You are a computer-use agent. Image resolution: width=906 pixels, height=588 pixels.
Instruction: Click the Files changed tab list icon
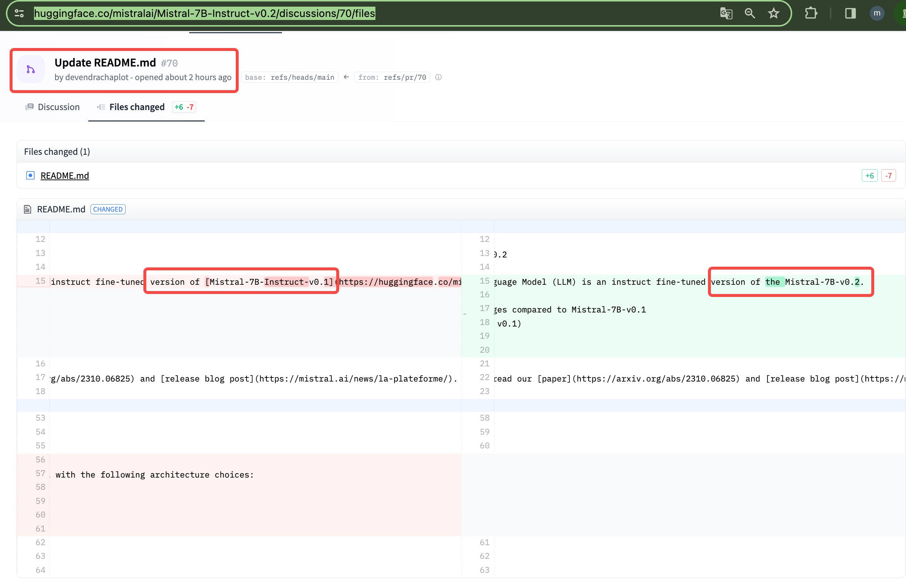point(101,107)
